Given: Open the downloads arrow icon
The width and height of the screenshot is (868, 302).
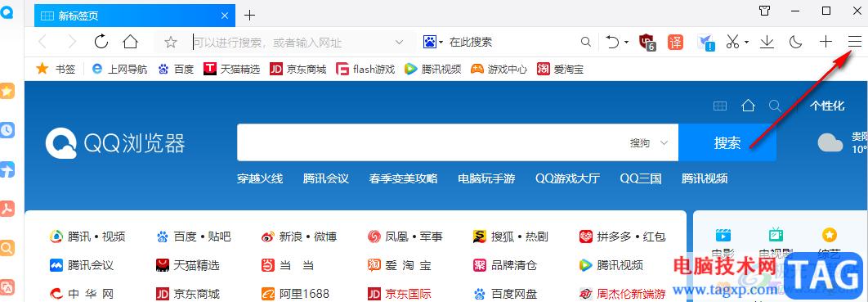Looking at the screenshot, I should coord(767,42).
